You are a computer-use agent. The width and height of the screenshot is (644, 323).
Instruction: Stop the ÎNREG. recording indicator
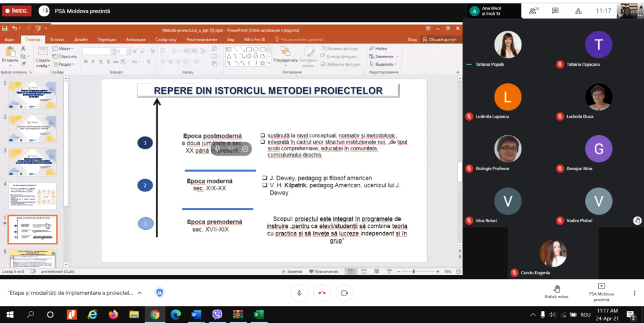click(x=16, y=11)
